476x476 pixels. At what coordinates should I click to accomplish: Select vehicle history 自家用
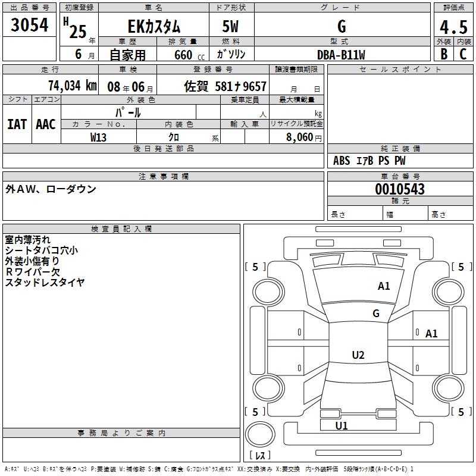[x=128, y=55]
